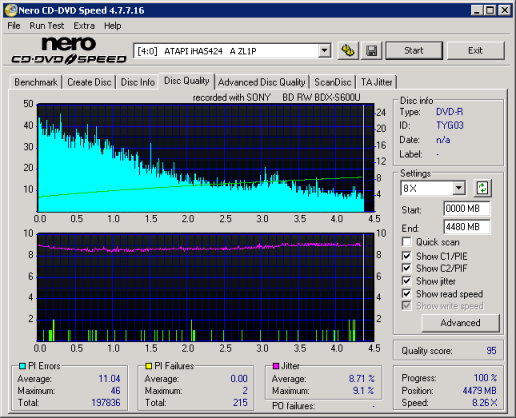Image resolution: width=516 pixels, height=418 pixels.
Task: Open the File menu
Action: (x=14, y=26)
